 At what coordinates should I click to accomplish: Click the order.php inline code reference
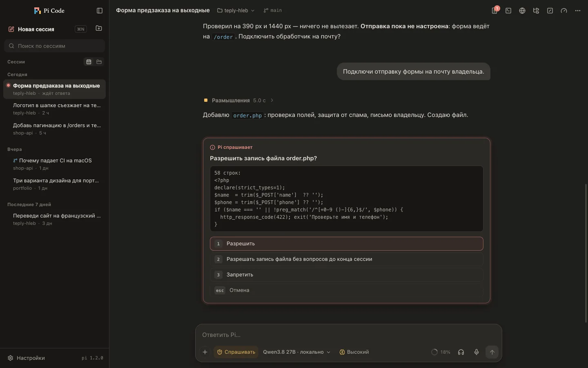[247, 115]
